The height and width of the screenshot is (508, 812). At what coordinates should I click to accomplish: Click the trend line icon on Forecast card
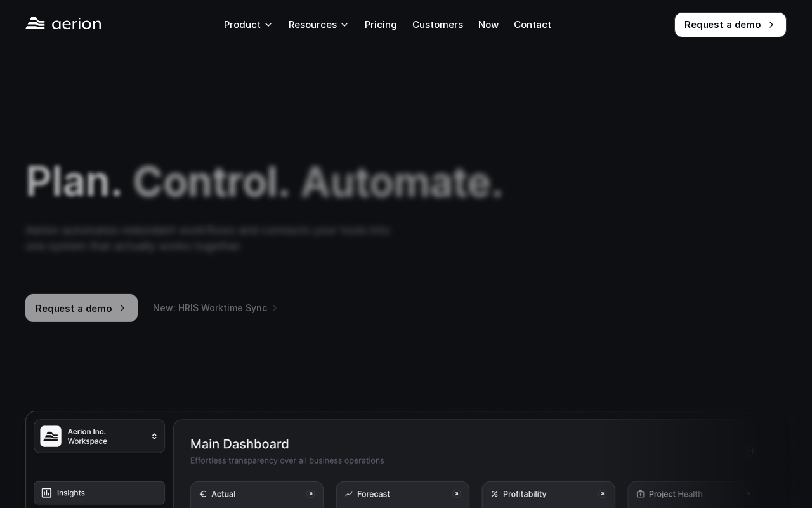click(348, 494)
